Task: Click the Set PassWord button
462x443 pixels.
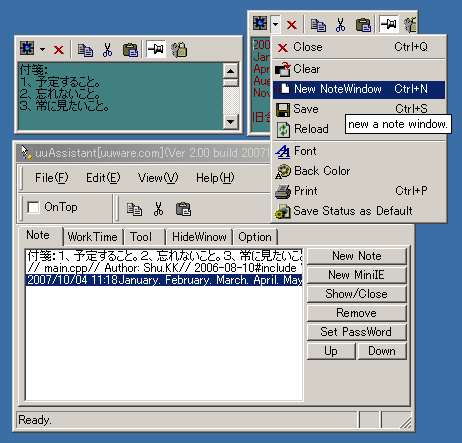Action: coord(357,332)
